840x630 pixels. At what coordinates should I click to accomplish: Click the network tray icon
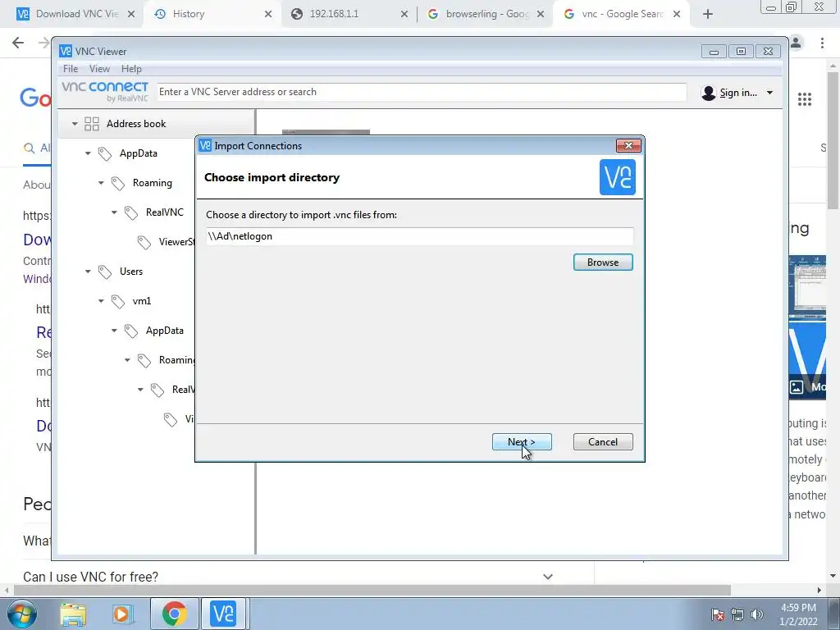(737, 614)
